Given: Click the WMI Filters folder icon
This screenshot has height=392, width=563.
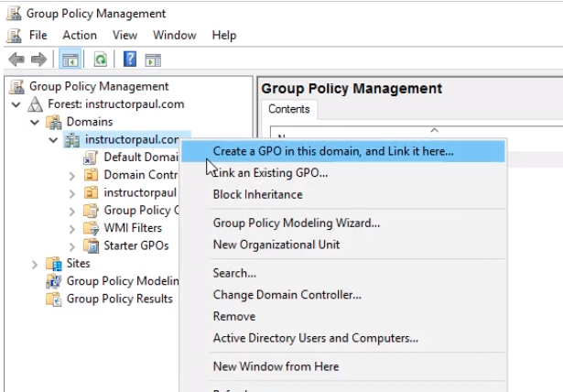Looking at the screenshot, I should [92, 228].
